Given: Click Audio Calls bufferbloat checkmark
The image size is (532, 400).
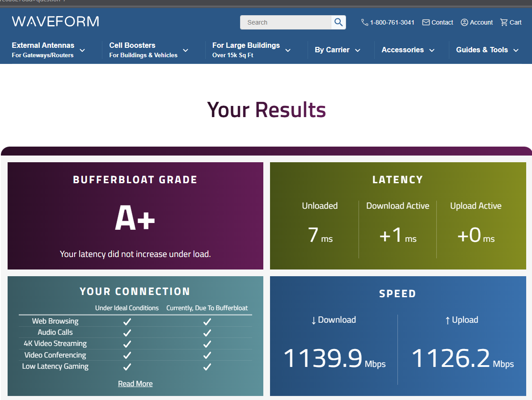Looking at the screenshot, I should pyautogui.click(x=207, y=333).
